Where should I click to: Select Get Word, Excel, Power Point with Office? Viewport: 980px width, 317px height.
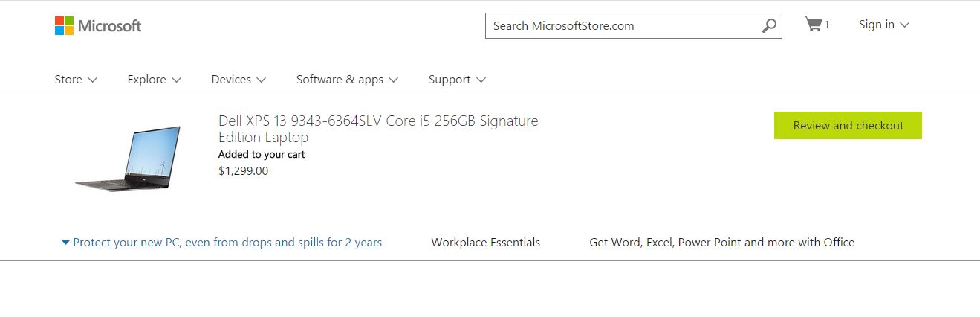(722, 243)
